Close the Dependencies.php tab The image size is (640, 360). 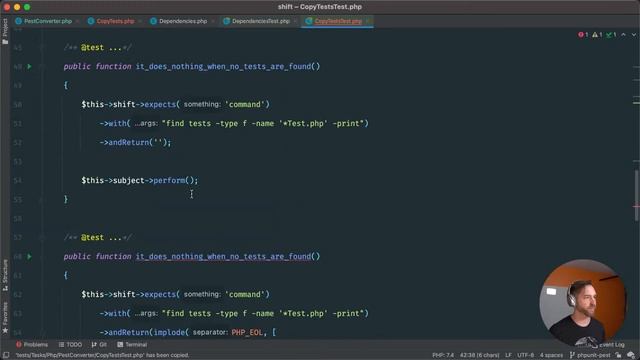[213, 21]
